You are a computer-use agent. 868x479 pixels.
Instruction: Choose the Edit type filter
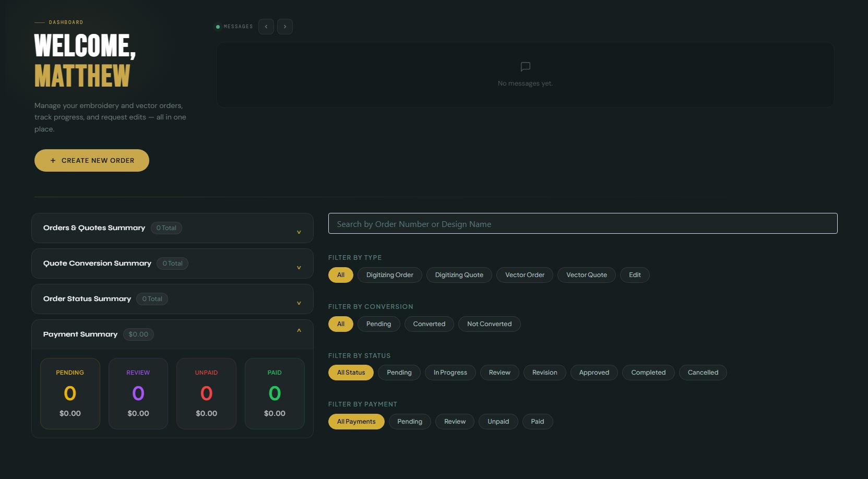point(634,275)
